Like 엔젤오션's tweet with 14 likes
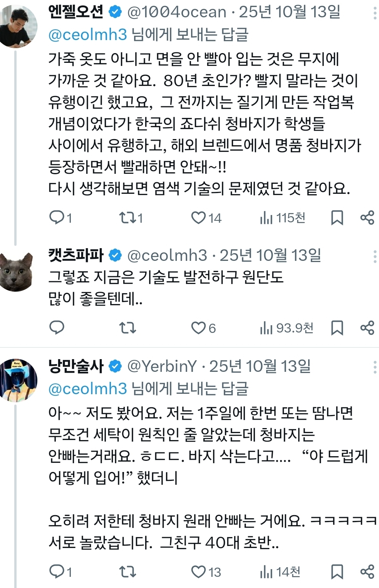The image size is (379, 588). click(x=199, y=218)
